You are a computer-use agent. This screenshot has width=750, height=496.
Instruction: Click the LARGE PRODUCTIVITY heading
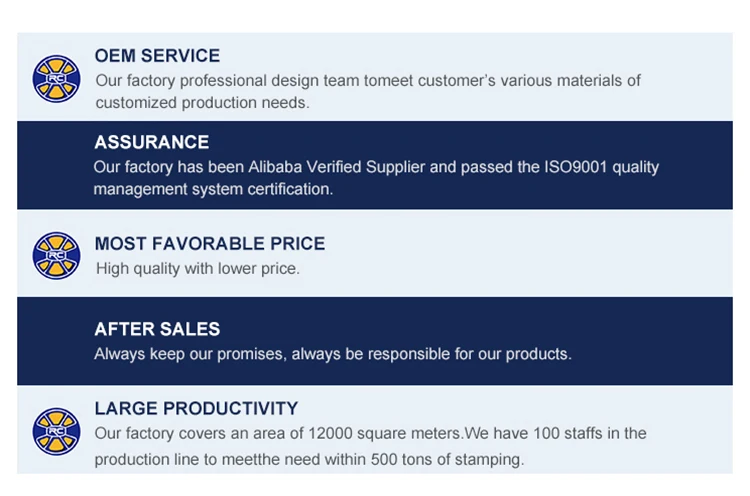point(196,408)
